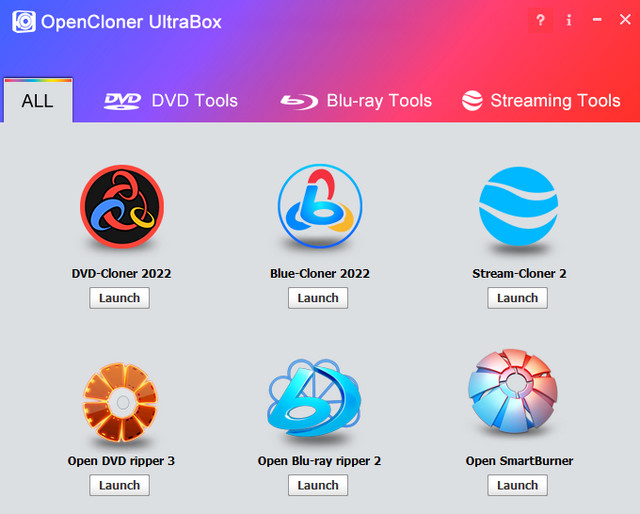
Task: Switch to the ALL tab
Action: 37,101
